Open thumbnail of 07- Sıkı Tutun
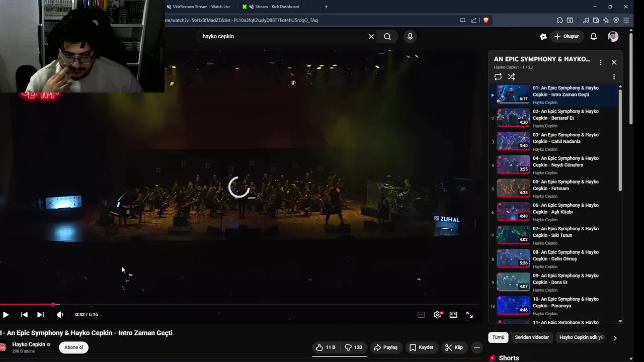Image resolution: width=644 pixels, height=362 pixels. click(513, 235)
